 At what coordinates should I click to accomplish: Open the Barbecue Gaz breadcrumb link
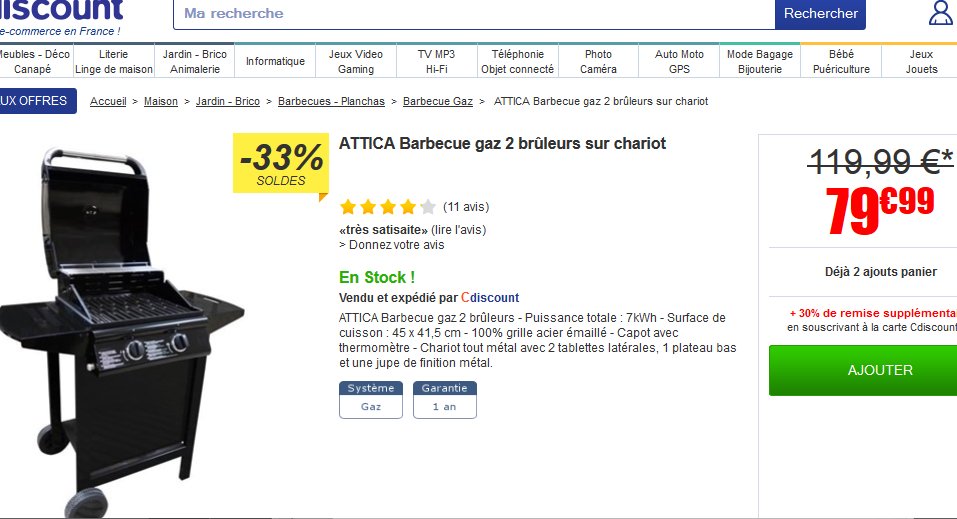click(x=438, y=101)
